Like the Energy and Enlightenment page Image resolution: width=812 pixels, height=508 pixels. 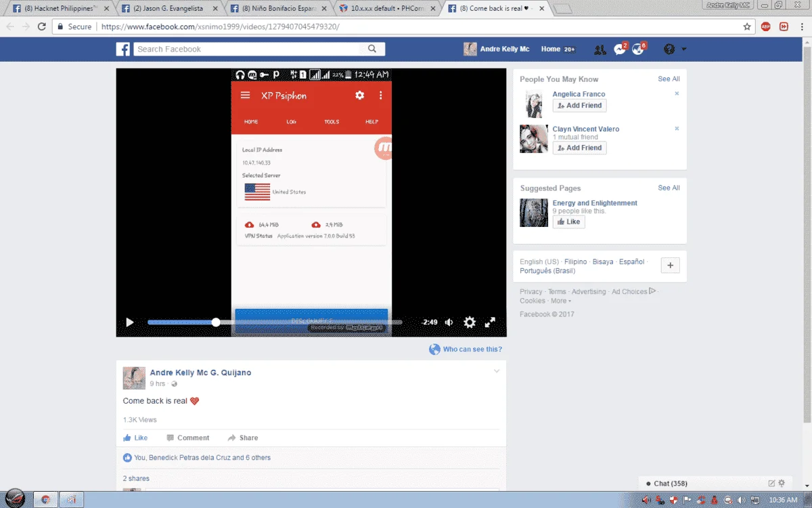point(568,221)
